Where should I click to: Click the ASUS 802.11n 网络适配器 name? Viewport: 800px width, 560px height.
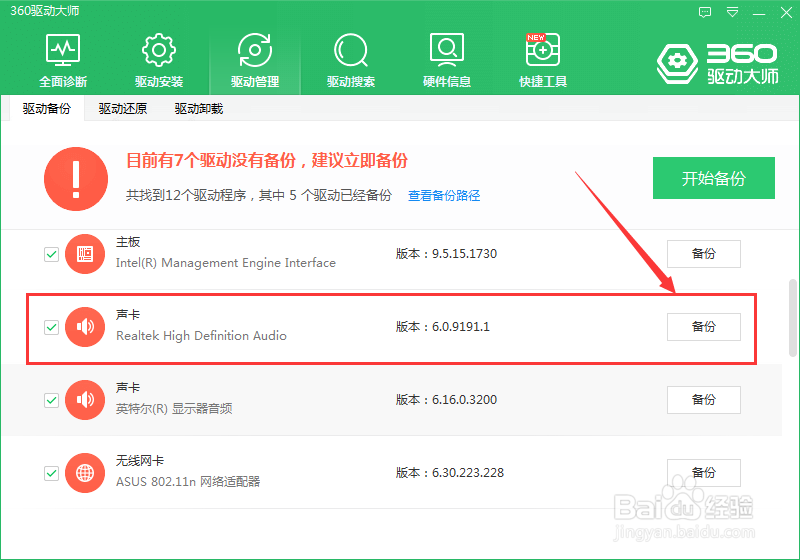[x=188, y=481]
